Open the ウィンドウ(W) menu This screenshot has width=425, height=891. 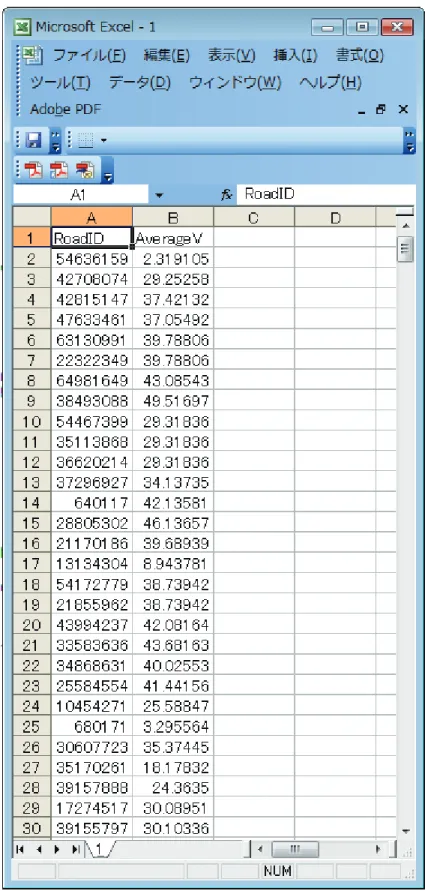(x=235, y=83)
